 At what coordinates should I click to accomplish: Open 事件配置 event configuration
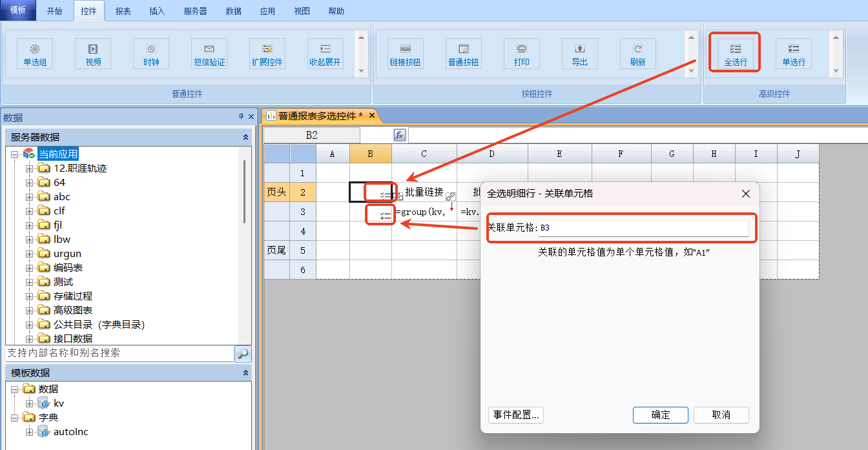pos(516,415)
